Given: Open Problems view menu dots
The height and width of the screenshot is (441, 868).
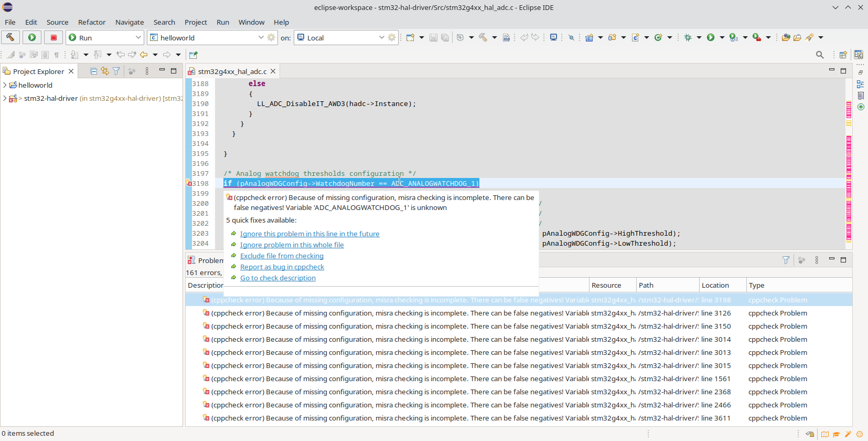Looking at the screenshot, I should click(x=817, y=260).
